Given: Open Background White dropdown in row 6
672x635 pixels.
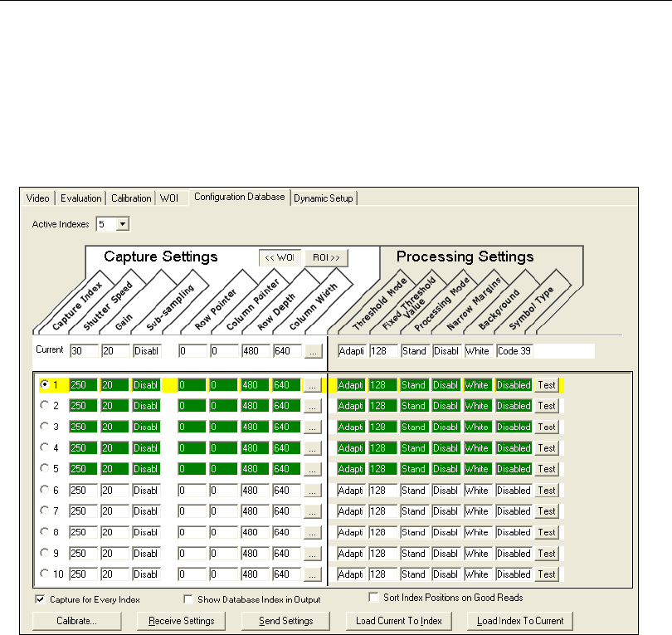Looking at the screenshot, I should point(478,491).
